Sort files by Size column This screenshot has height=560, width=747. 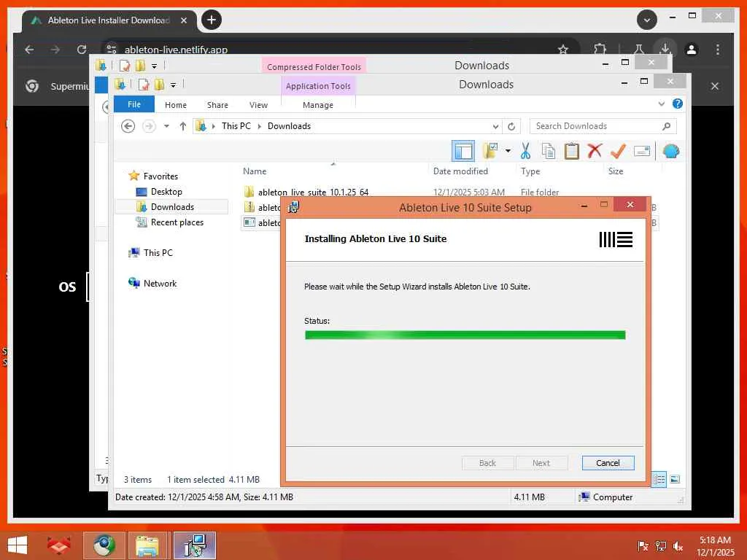616,171
